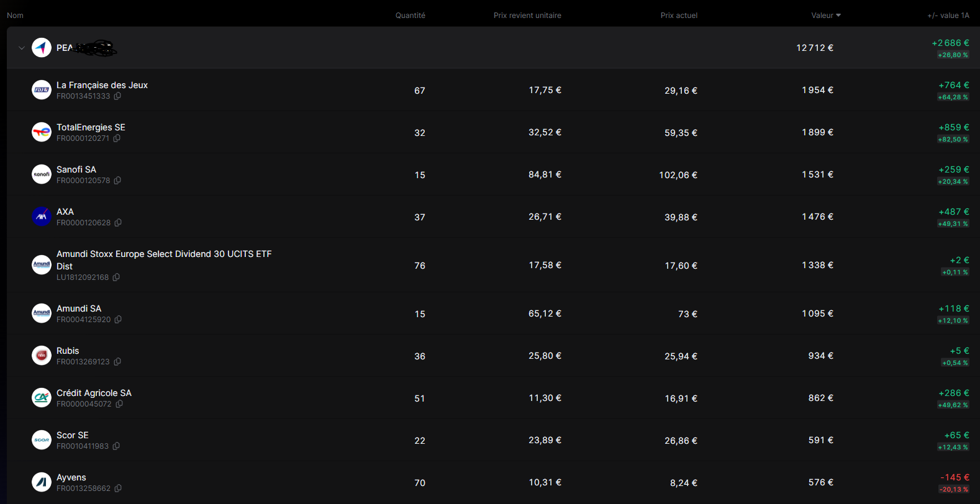The image size is (980, 504).
Task: Click ETF gain badge +0,11 %
Action: tap(955, 272)
